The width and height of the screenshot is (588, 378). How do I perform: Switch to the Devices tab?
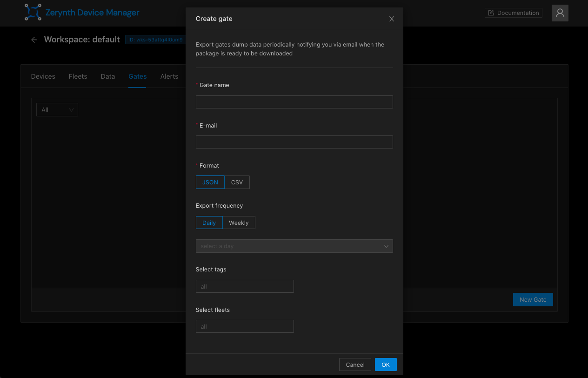point(43,76)
